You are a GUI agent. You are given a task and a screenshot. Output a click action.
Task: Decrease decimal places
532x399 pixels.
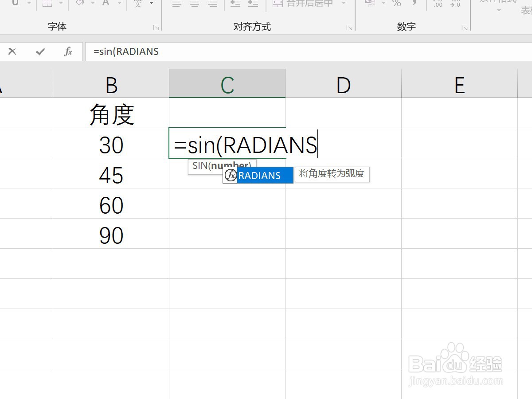coord(455,4)
